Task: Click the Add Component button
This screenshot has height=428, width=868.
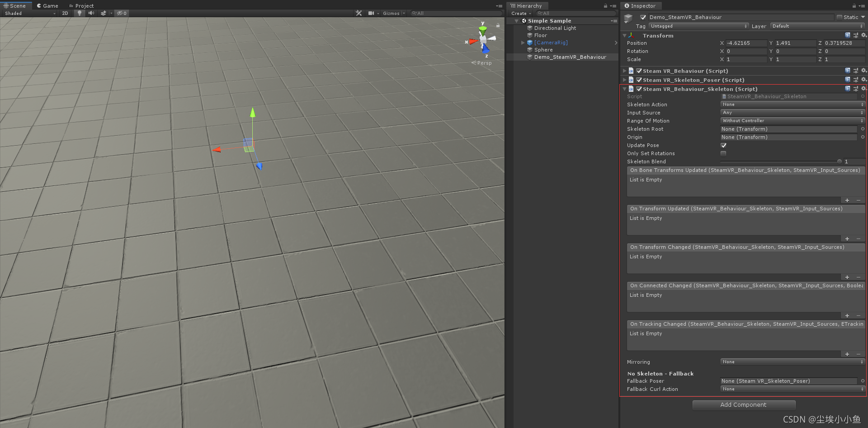Action: 744,405
